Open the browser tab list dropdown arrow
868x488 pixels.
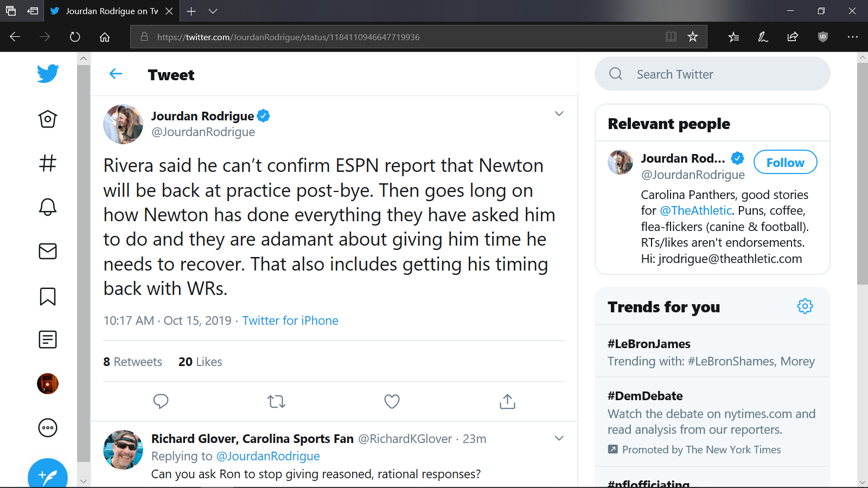(213, 11)
